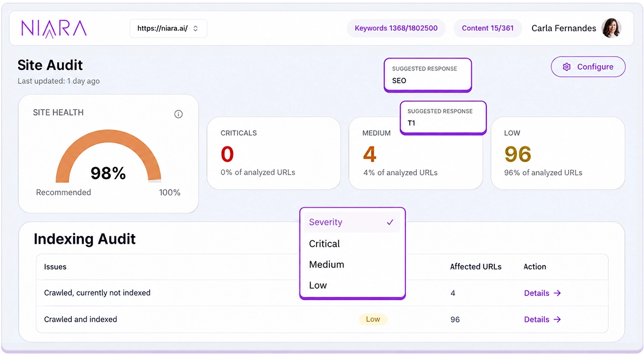644x354 pixels.
Task: Open Details for Crawled, currently not indexed
Action: 542,293
